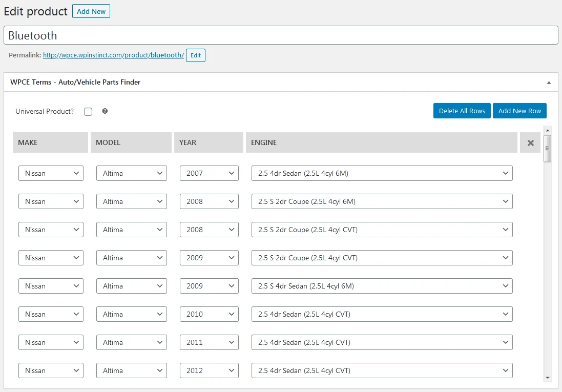562x392 pixels.
Task: Open Make dropdown in 2010 row
Action: click(x=51, y=314)
